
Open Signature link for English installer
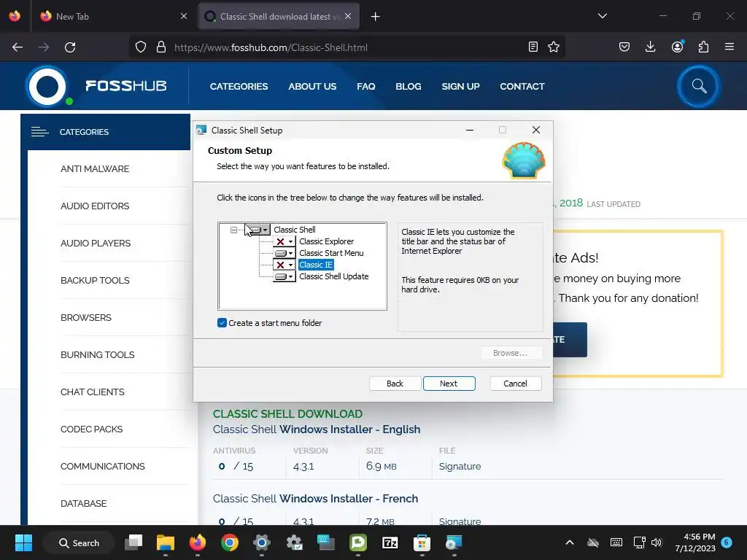[x=460, y=467]
